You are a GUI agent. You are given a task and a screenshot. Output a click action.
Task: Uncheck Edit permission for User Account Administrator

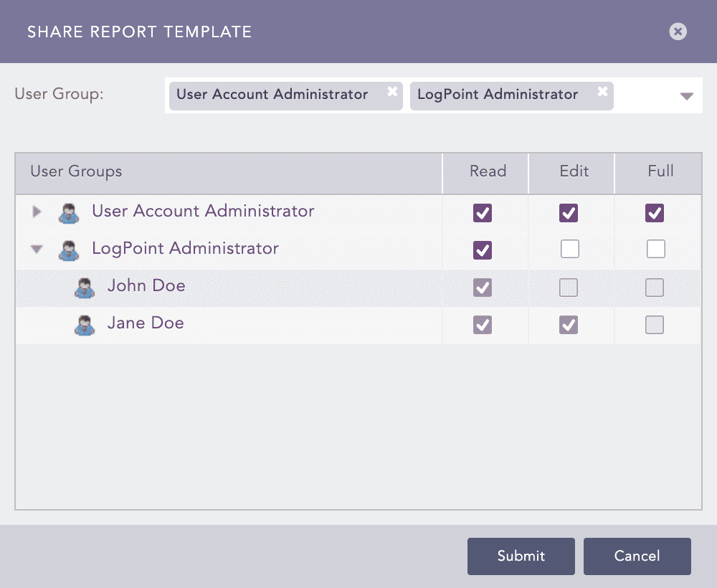pyautogui.click(x=570, y=212)
